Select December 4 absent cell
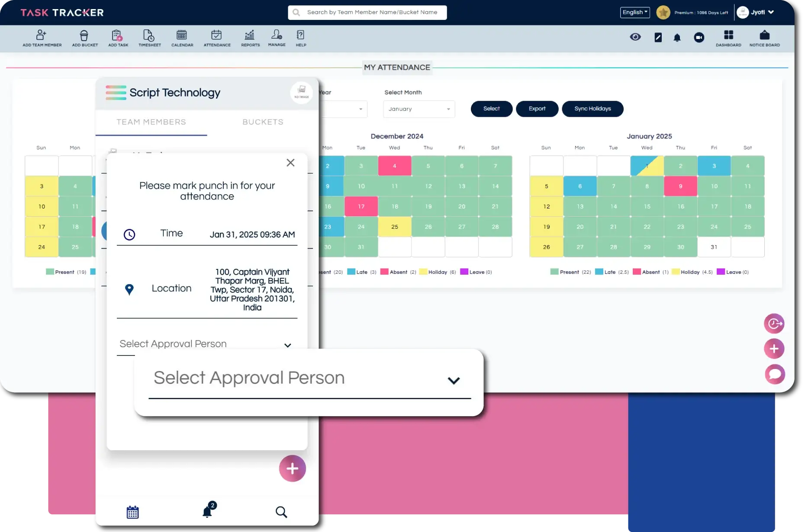The height and width of the screenshot is (532, 805). tap(394, 166)
